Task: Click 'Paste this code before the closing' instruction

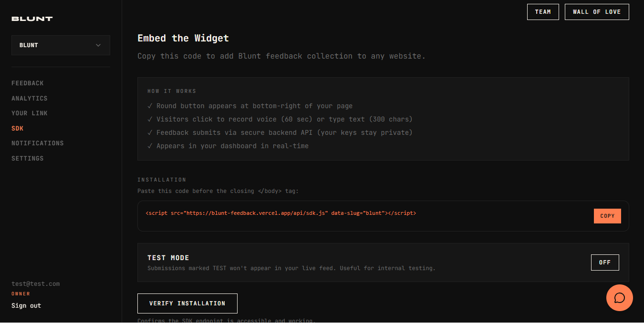Action: point(218,191)
